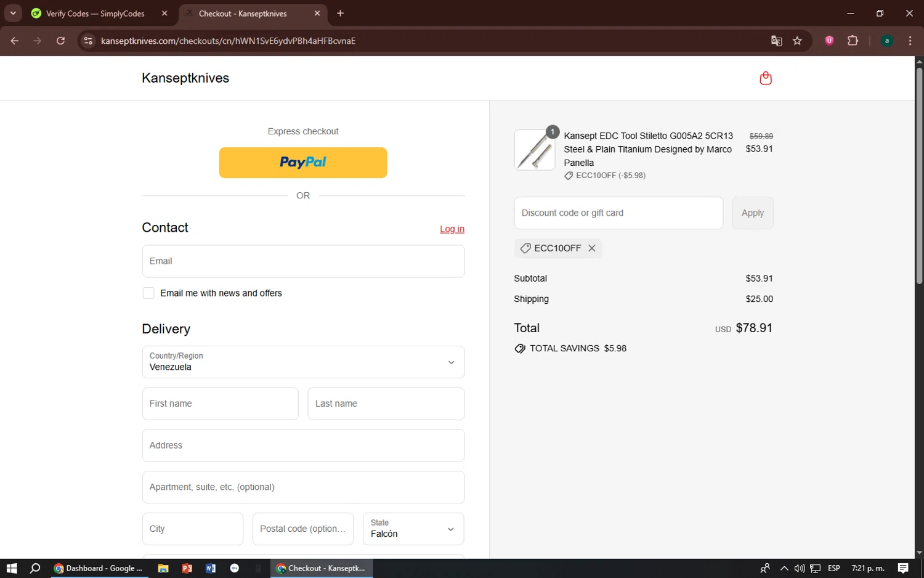
Task: Open Word from the taskbar
Action: 211,568
